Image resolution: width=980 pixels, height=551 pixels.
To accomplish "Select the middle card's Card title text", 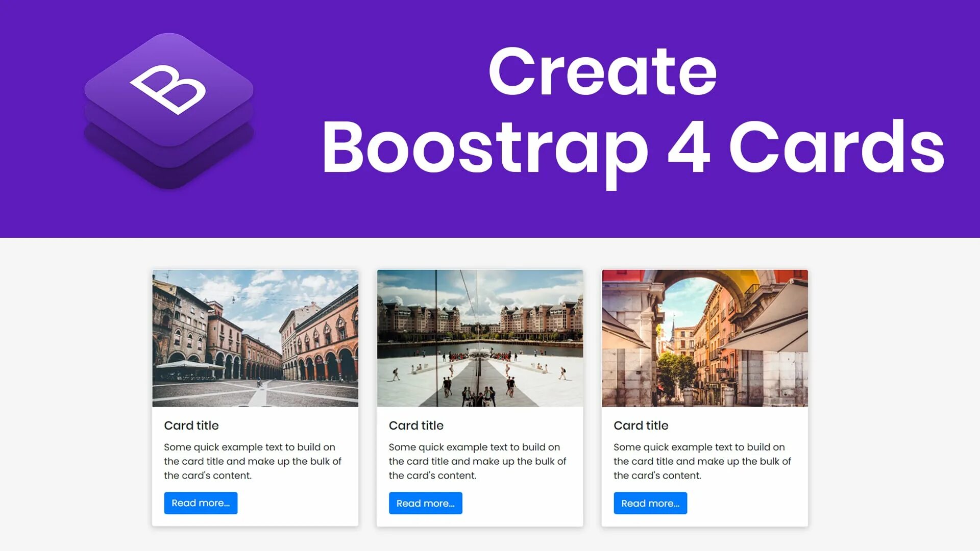I will 416,425.
